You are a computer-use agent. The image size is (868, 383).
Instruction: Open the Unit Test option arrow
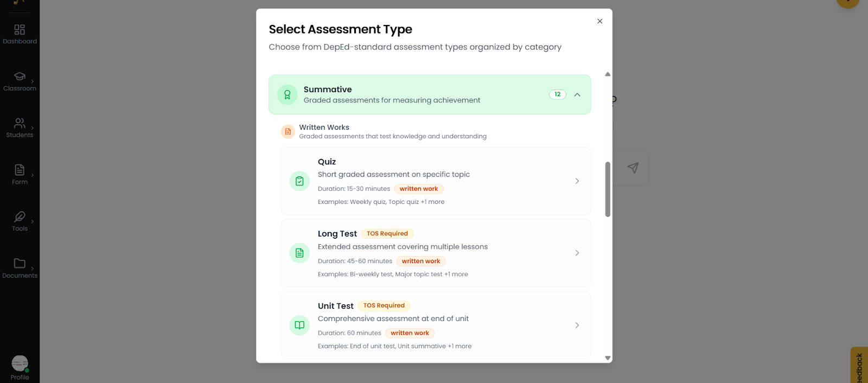(x=577, y=325)
